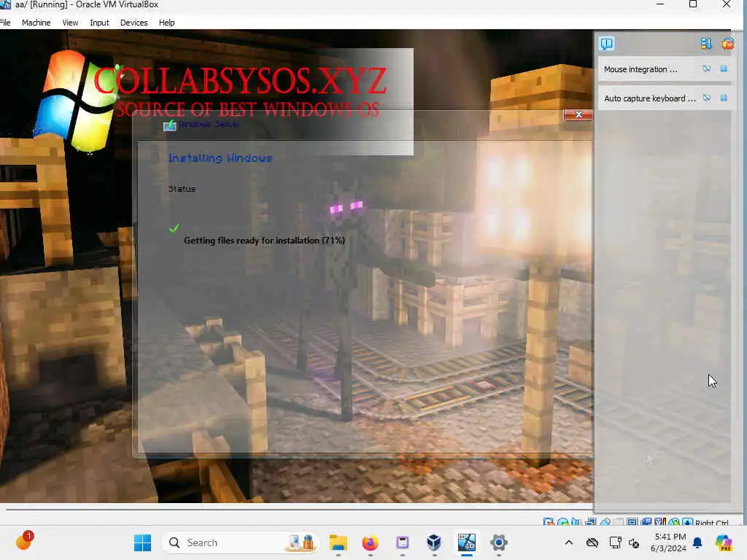Toggle the VirtualBox notification center speech-bubble icon
Screen dimensions: 747x560
(x=606, y=44)
